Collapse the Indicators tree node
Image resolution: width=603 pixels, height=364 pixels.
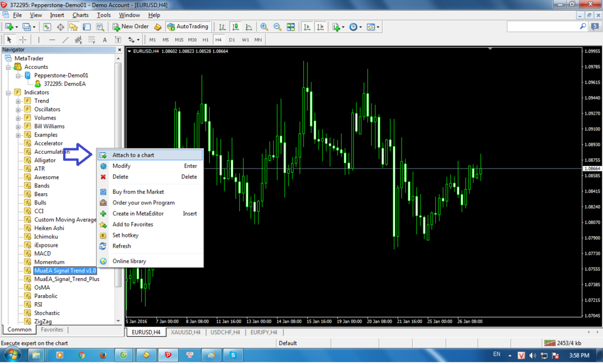click(8, 92)
